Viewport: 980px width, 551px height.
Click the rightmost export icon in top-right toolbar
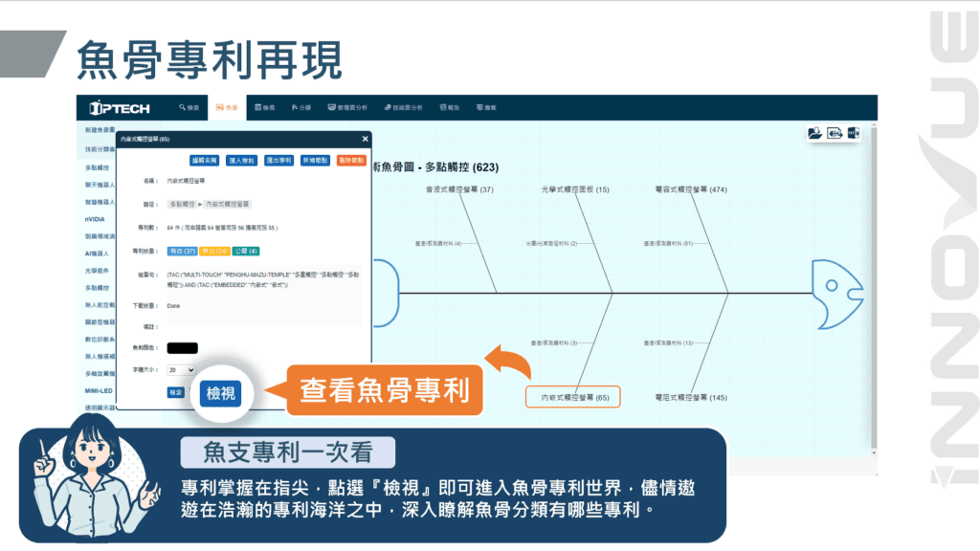[x=854, y=134]
